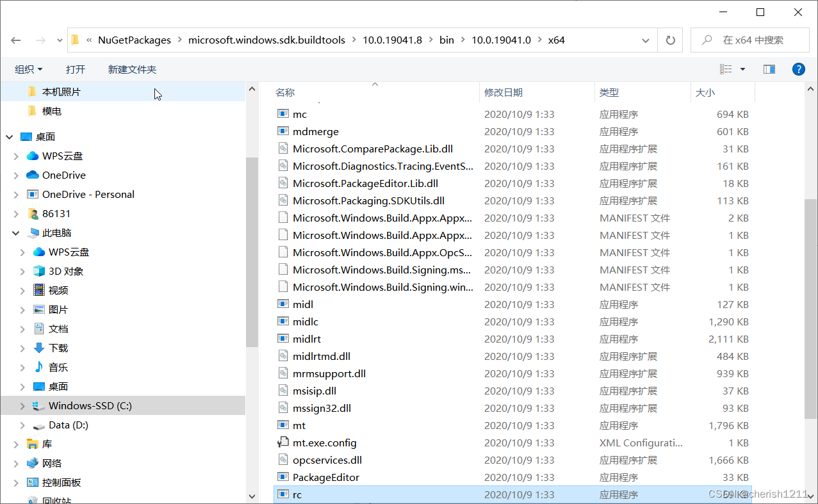
Task: Select the midlrt application icon
Action: [283, 338]
